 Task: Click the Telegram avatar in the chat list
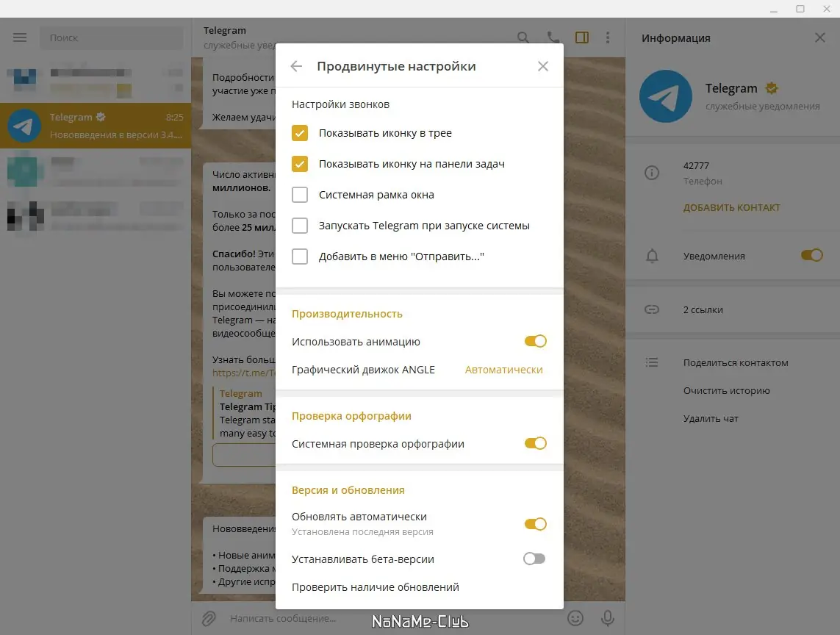(x=24, y=126)
